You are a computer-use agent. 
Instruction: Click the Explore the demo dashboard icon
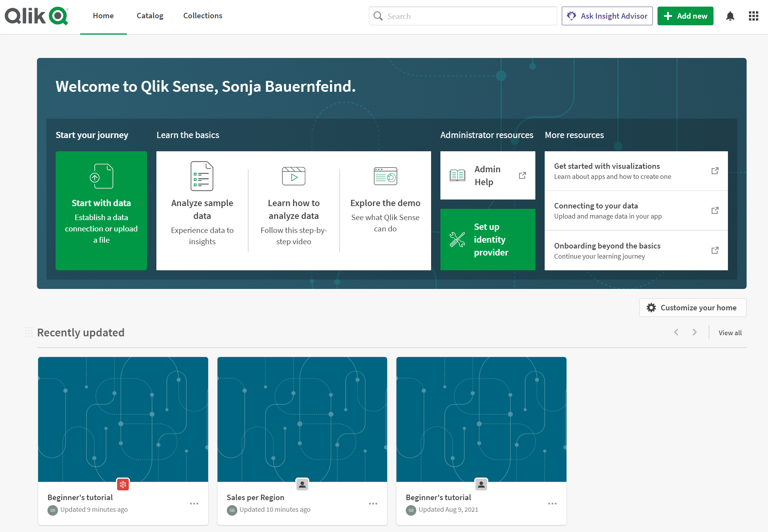pyautogui.click(x=385, y=176)
